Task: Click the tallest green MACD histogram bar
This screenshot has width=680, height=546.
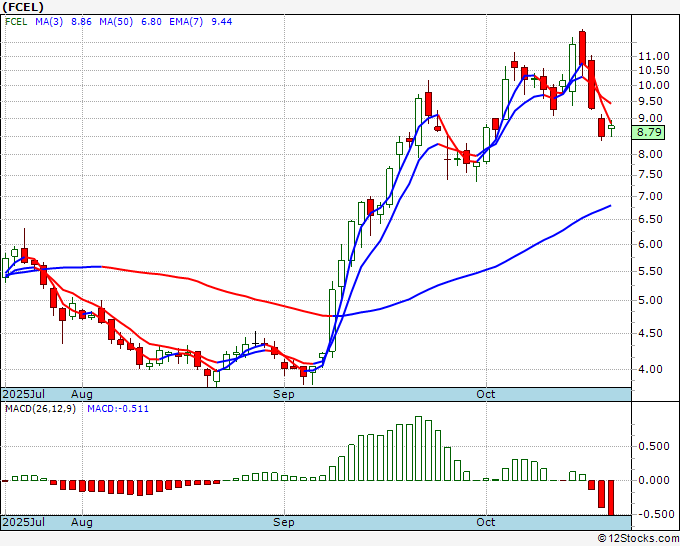Action: [419, 448]
